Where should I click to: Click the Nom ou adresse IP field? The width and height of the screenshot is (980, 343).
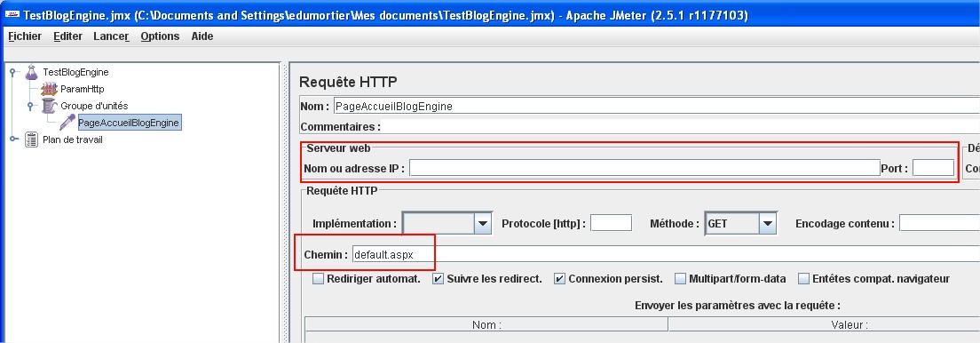(645, 168)
